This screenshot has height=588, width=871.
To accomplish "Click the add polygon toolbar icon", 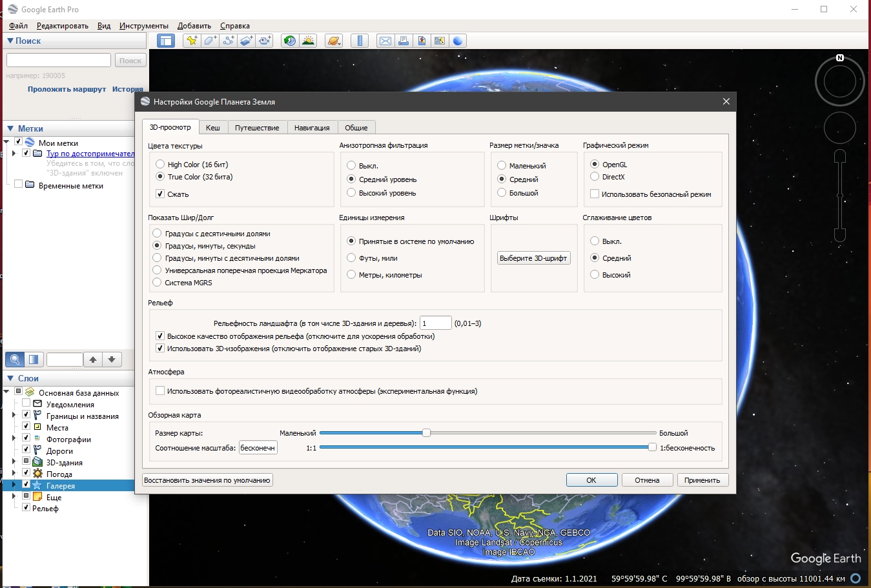I will pyautogui.click(x=210, y=41).
